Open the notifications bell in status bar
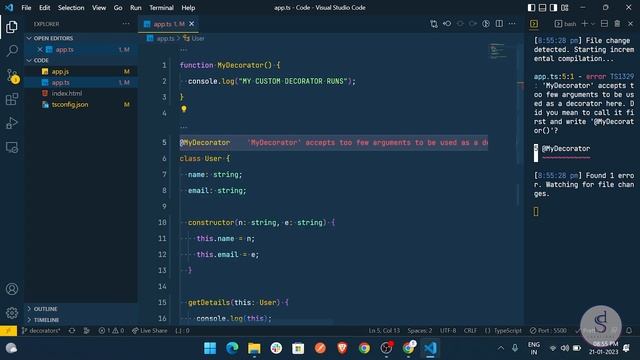640x360 pixels. tap(629, 331)
